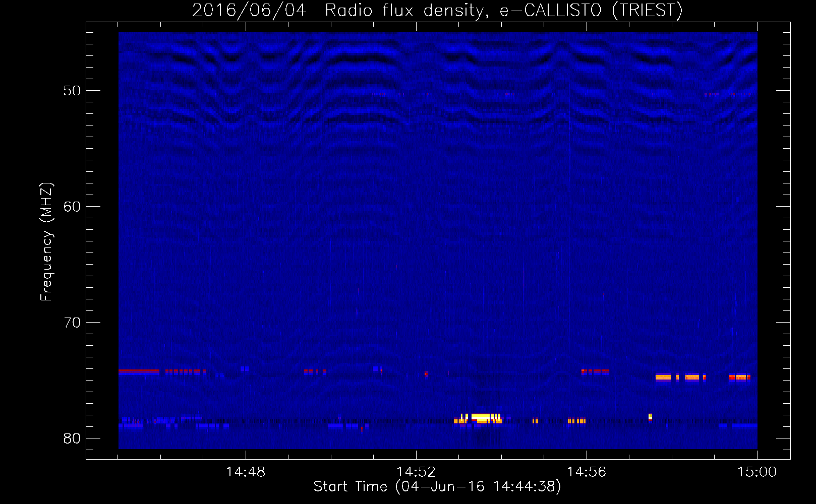Image resolution: width=816 pixels, height=504 pixels.
Task: Click the 14:48 time tick label
Action: 246,472
